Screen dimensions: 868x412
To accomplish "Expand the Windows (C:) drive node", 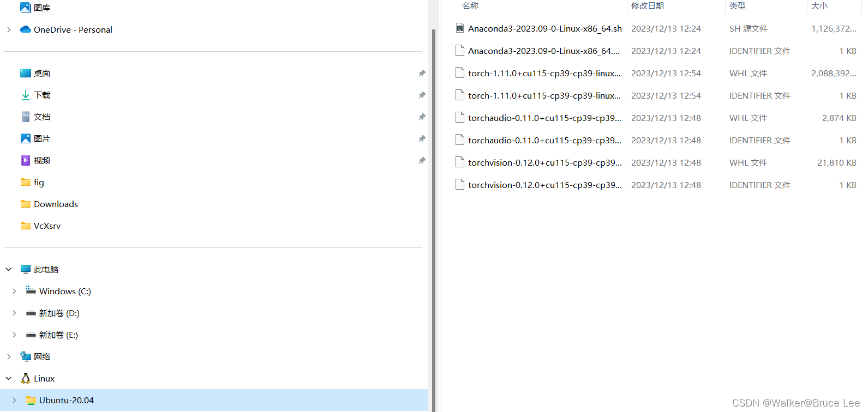I will tap(14, 291).
